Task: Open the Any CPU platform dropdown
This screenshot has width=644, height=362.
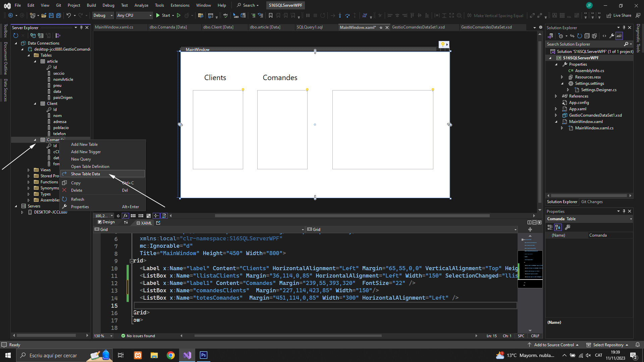Action: pos(134,15)
